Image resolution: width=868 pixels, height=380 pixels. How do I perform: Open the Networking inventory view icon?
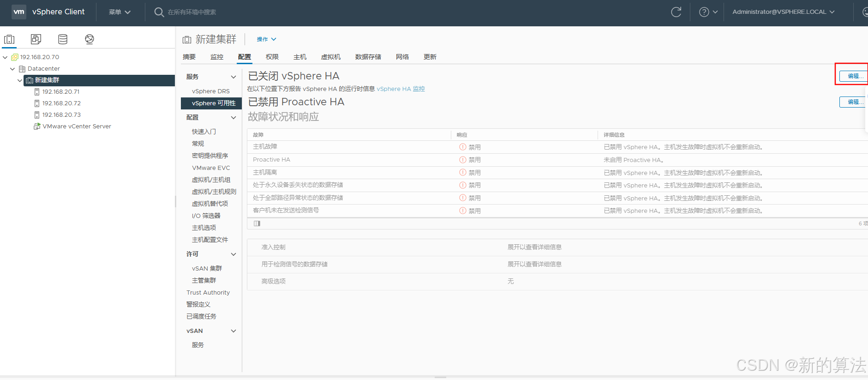[90, 39]
